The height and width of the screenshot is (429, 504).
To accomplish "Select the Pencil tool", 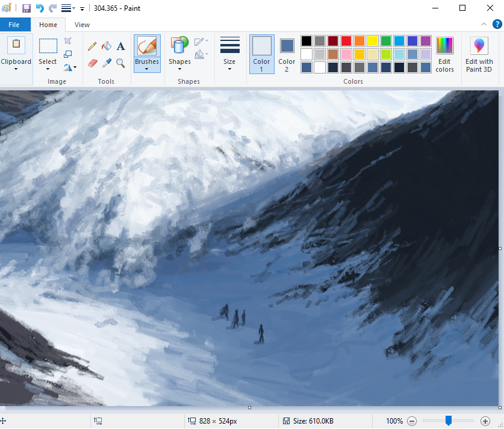I will tap(92, 46).
